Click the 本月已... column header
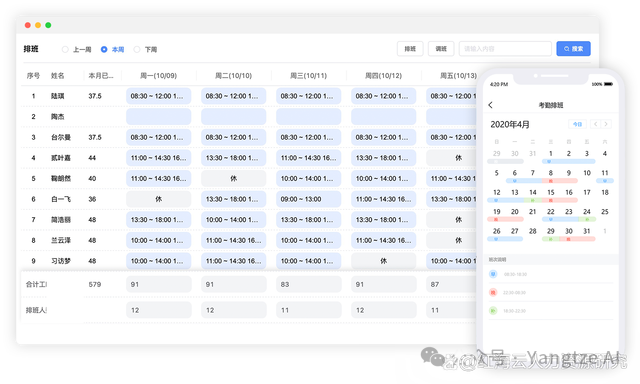Image resolution: width=640 pixels, height=384 pixels. (101, 75)
